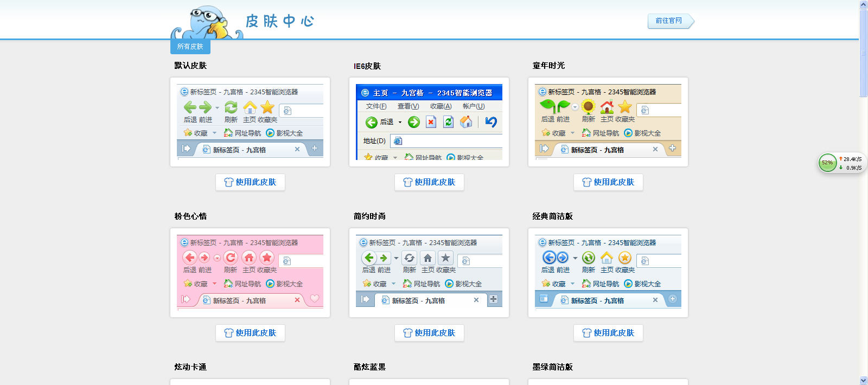The width and height of the screenshot is (868, 385).
Task: Click 帐户(U) menu in IE6皮肤 preview
Action: coord(474,106)
